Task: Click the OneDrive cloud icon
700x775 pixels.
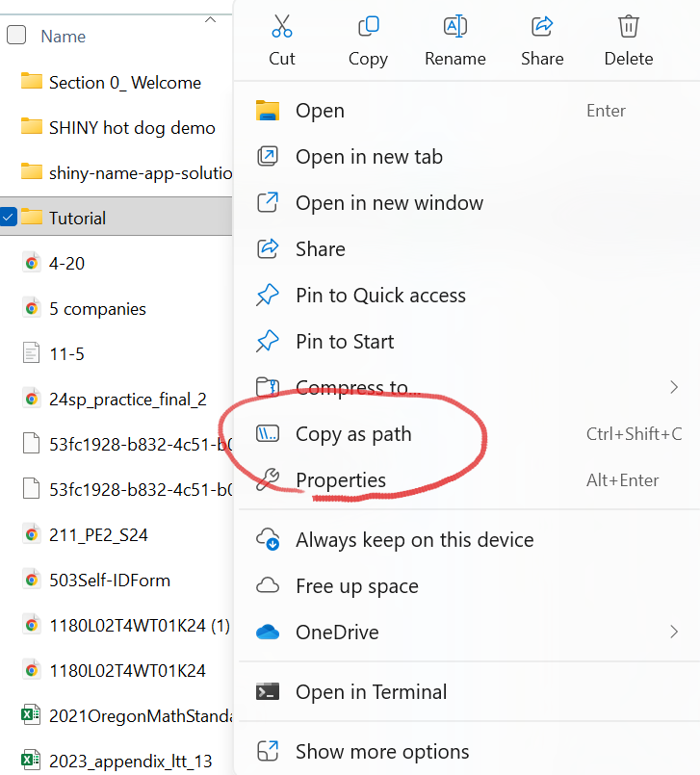Action: (x=267, y=633)
